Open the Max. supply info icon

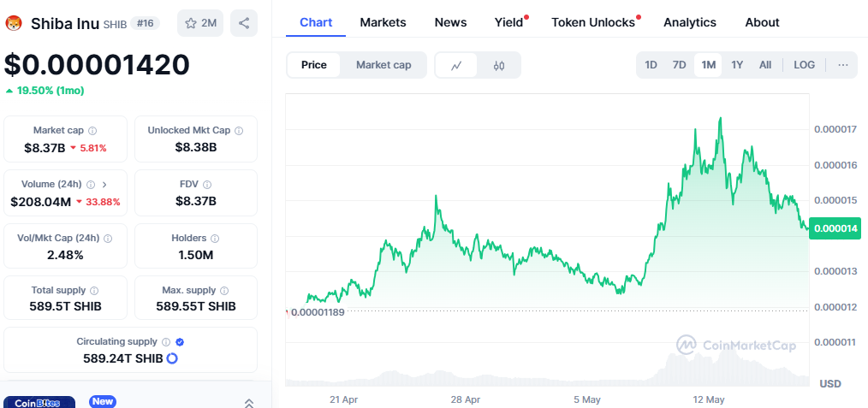click(x=224, y=290)
